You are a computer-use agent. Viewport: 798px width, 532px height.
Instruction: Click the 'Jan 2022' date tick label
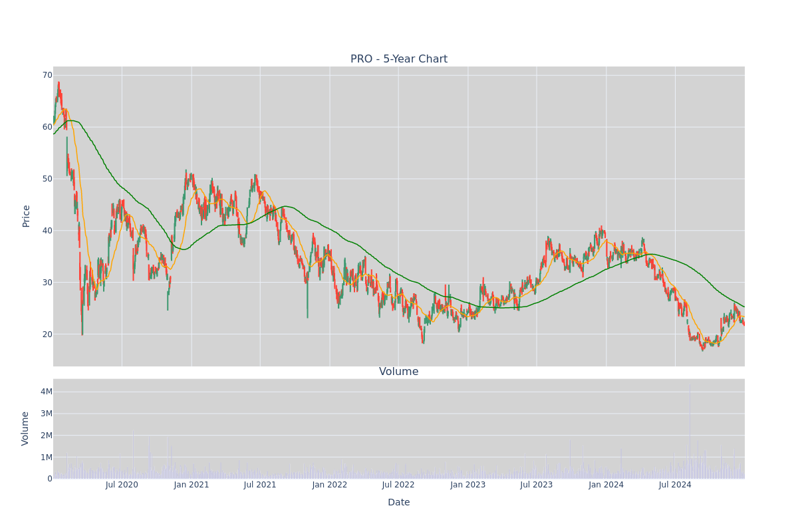click(330, 485)
